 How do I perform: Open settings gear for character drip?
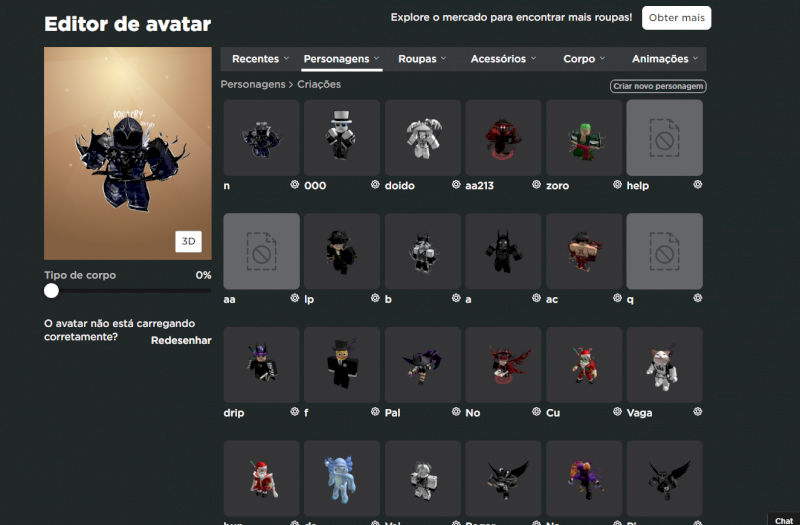(294, 412)
